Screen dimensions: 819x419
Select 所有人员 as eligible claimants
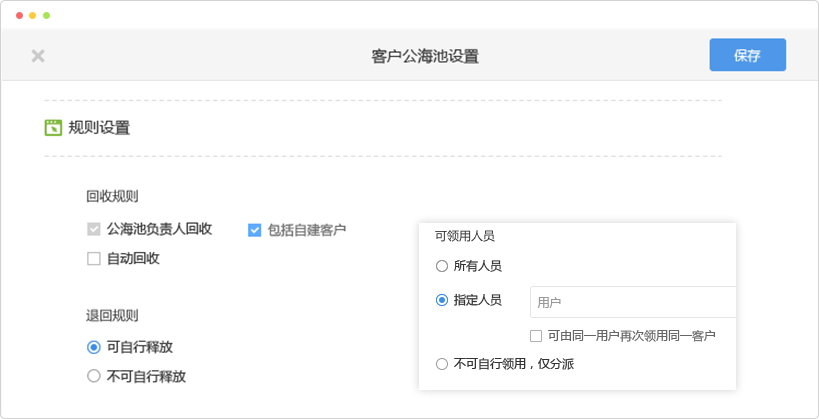coord(442,266)
